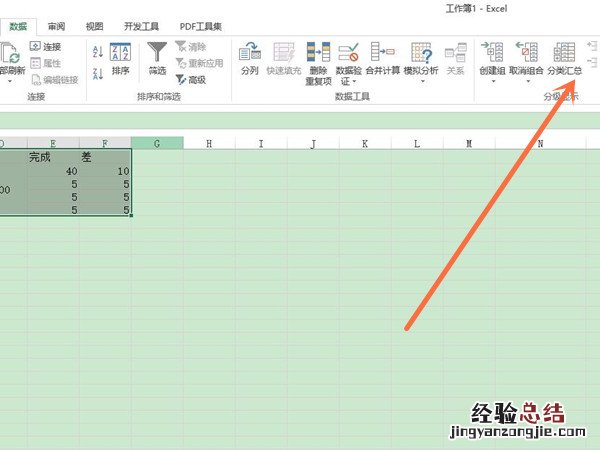Select the column G header
The image size is (600, 450).
point(157,144)
